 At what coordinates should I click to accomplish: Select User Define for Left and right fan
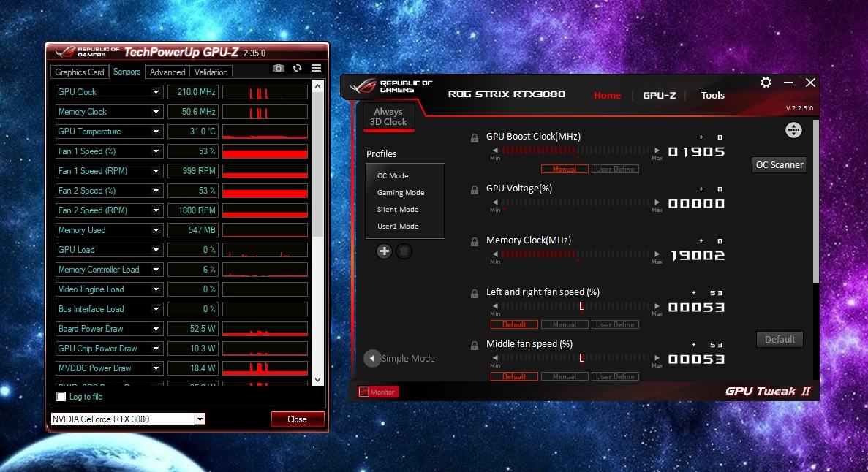coord(615,325)
